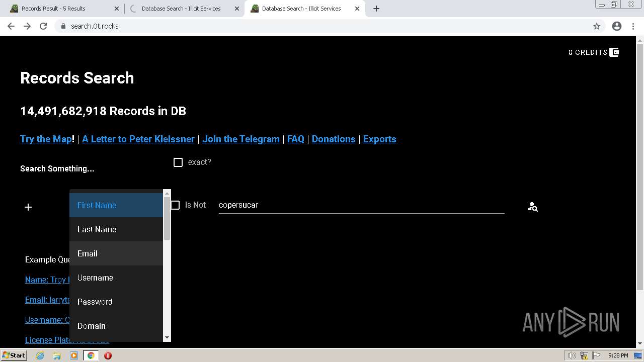The image size is (644, 362).
Task: Click the volume tray icon
Action: point(572,355)
